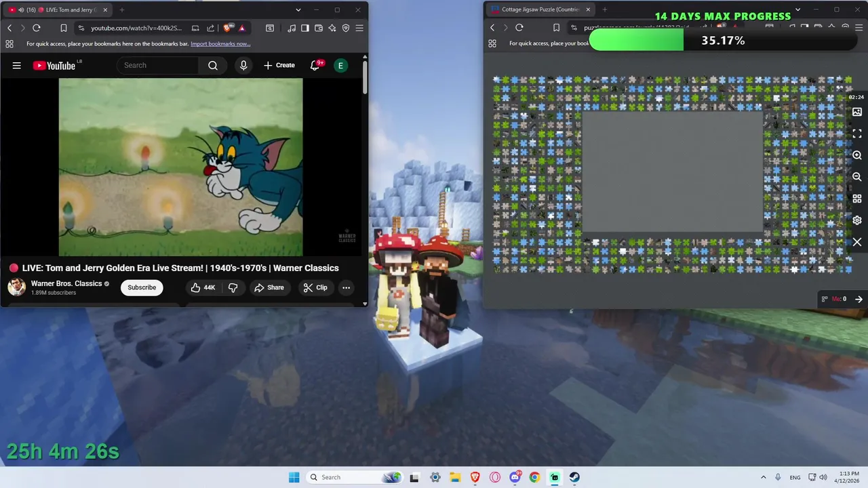Open YouTube notifications bell

(315, 65)
